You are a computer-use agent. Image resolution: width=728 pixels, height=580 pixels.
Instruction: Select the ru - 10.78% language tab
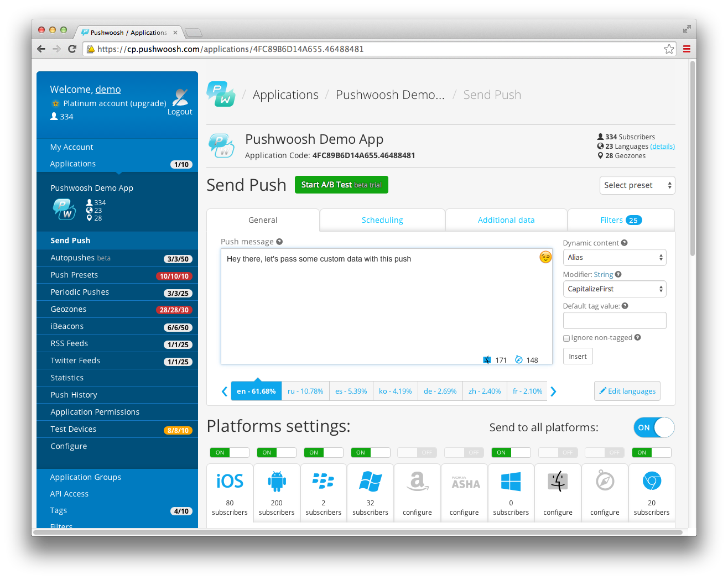pos(305,391)
